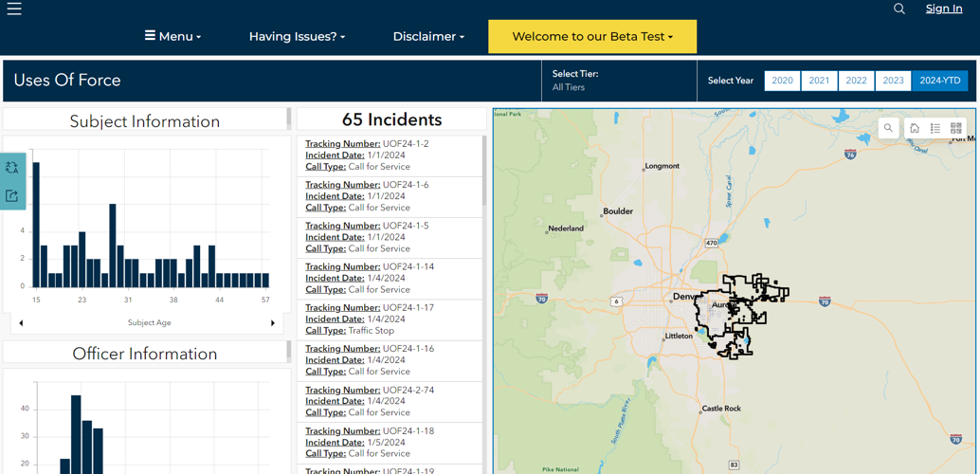Go to next Subject chart with right arrow
This screenshot has width=980, height=474.
pos(273,323)
